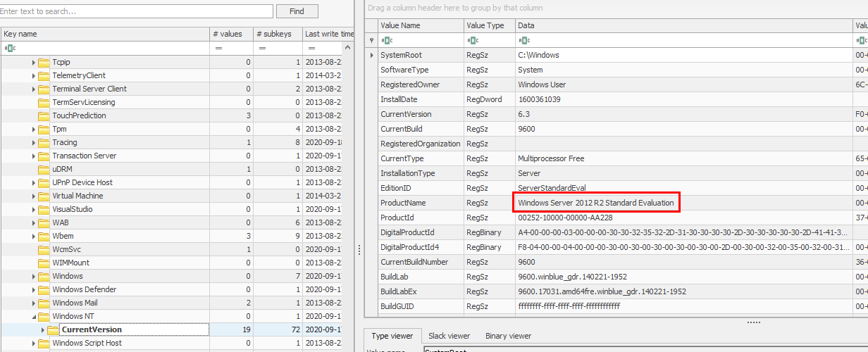Click the Windows Defender folder icon
This screenshot has width=868, height=352.
(x=44, y=289)
